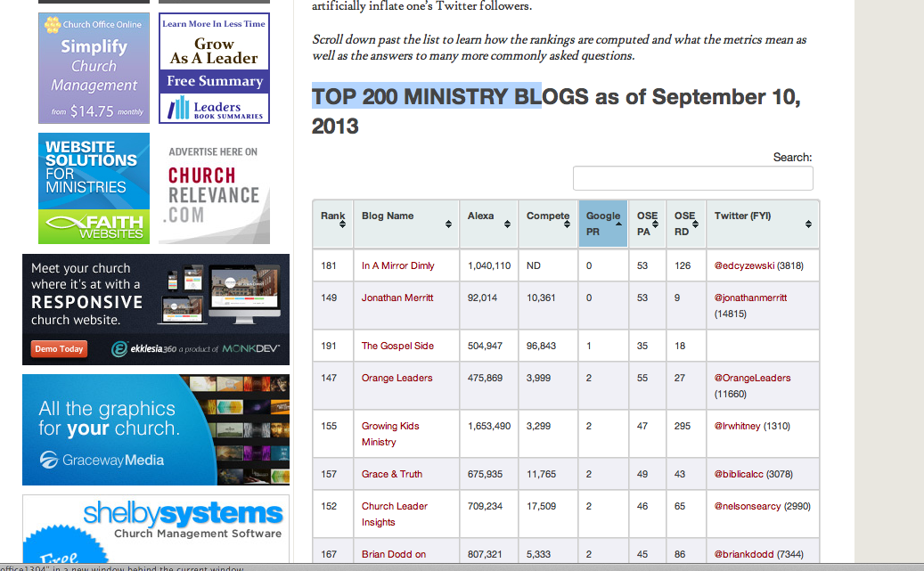Viewport: 924px width, 571px height.
Task: Toggle Google PR column sort arrows
Action: point(618,224)
